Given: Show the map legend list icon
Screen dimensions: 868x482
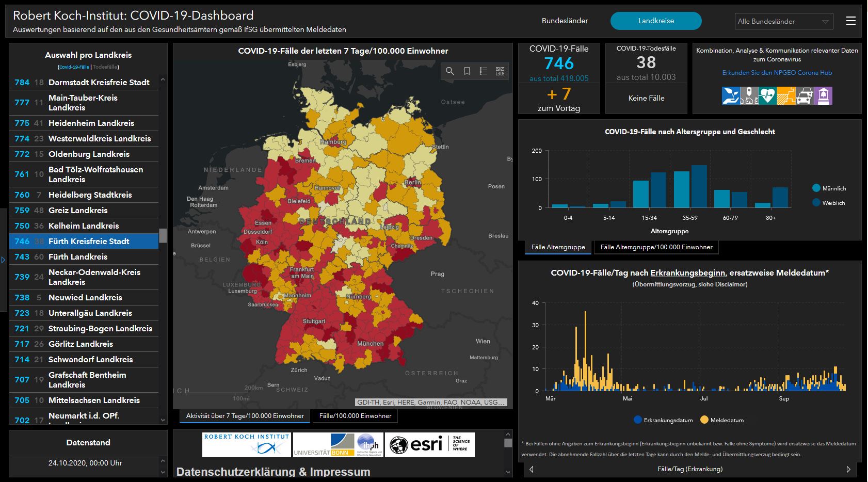Looking at the screenshot, I should (x=484, y=71).
